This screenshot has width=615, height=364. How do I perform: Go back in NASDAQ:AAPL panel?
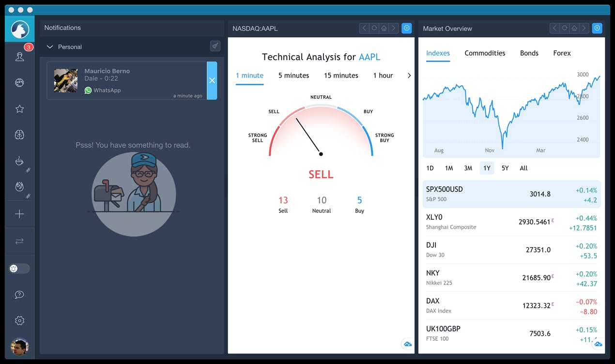[365, 28]
